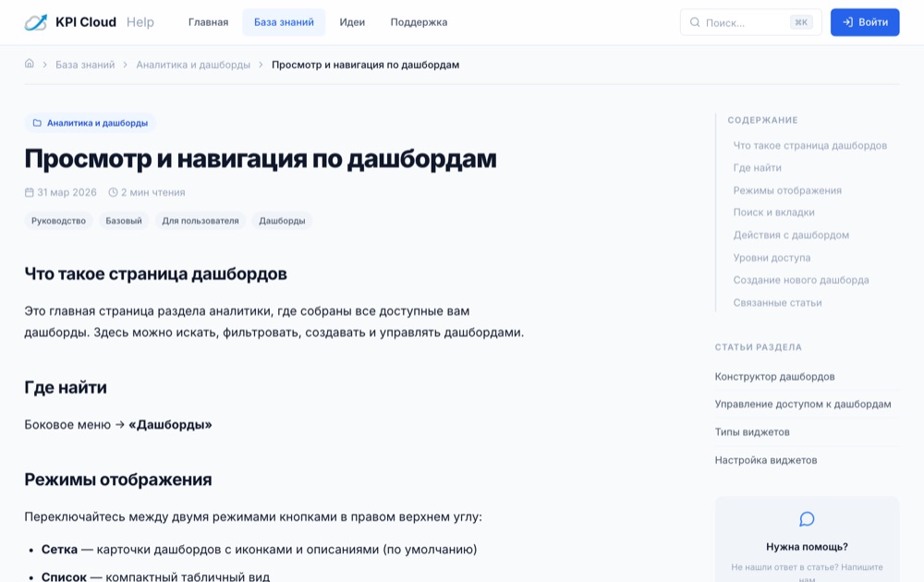Click the ⌘K shortcut badge
This screenshot has height=582, width=924.
801,22
